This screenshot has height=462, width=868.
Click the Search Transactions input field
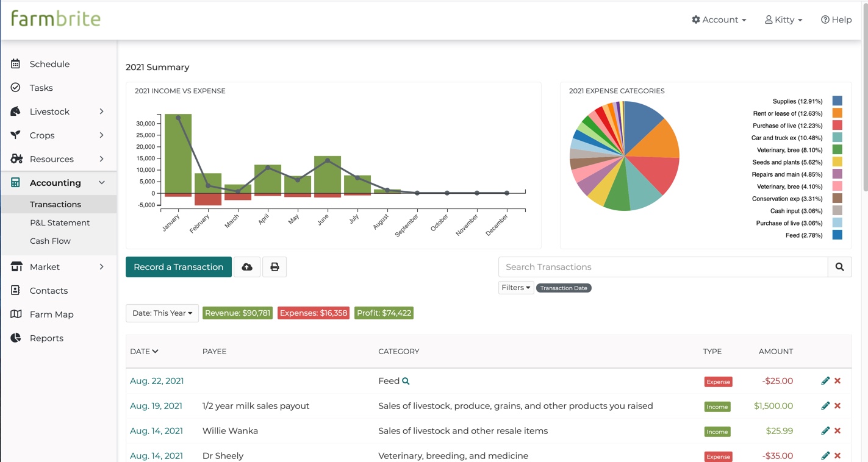pyautogui.click(x=663, y=267)
